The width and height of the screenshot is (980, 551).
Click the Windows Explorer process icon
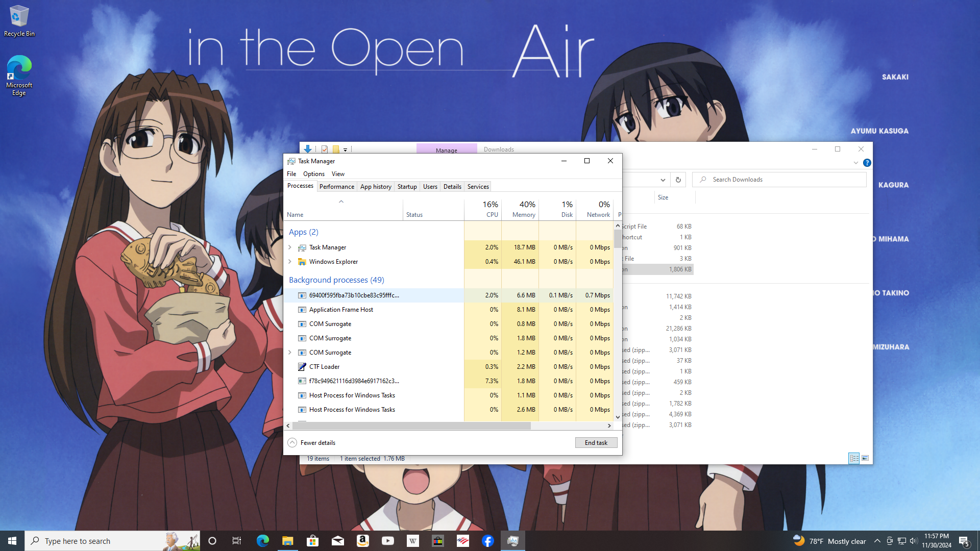302,262
